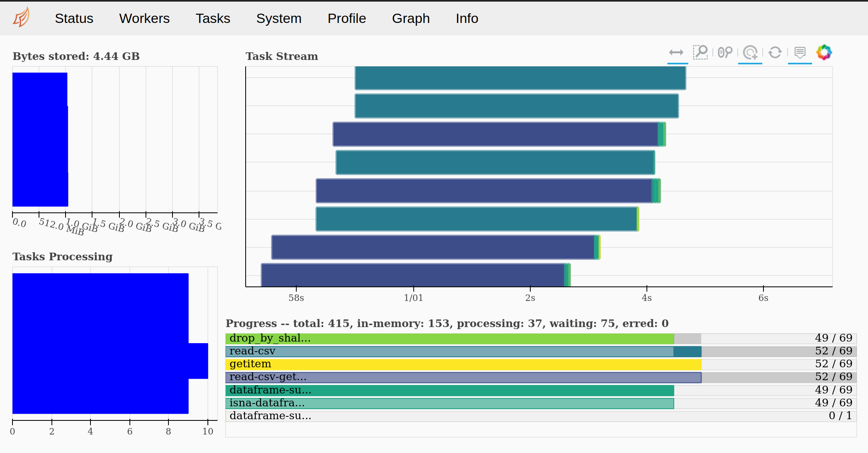Go to the Tasks page

(213, 19)
